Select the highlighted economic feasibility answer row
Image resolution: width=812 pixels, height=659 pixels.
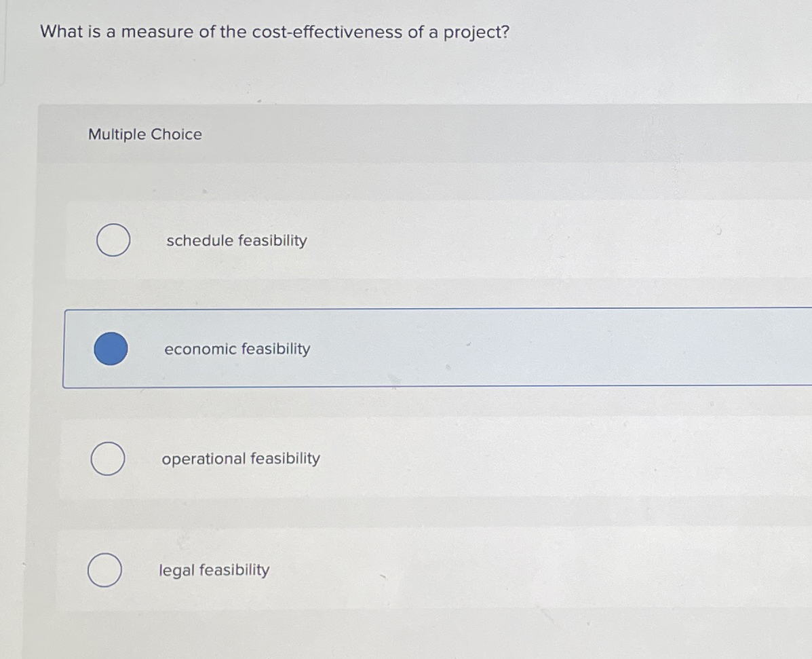click(407, 349)
